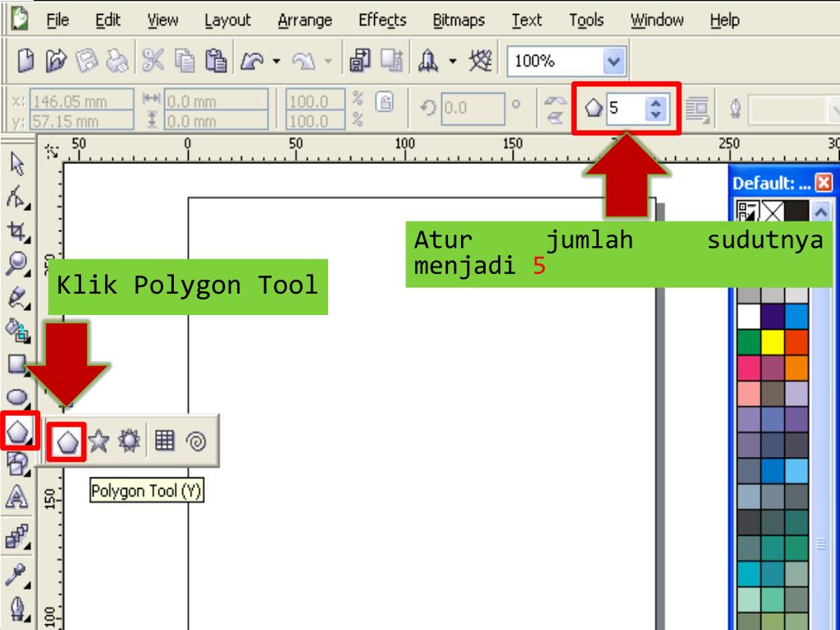Click the Undo arrow icon
The height and width of the screenshot is (630, 840).
point(252,61)
